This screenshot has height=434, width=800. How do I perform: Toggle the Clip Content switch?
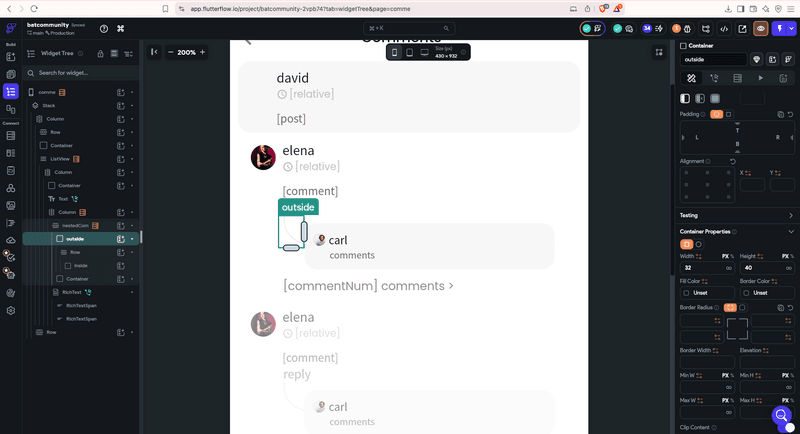[x=786, y=427]
